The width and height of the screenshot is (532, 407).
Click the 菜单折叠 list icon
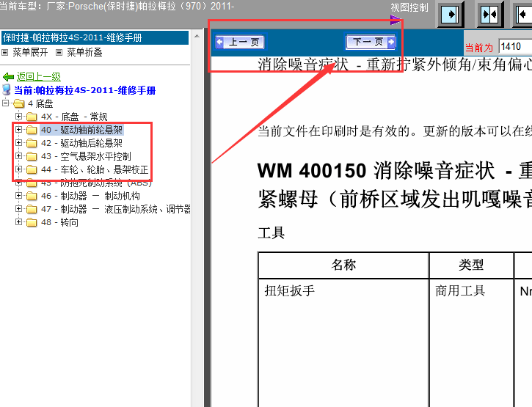point(59,53)
